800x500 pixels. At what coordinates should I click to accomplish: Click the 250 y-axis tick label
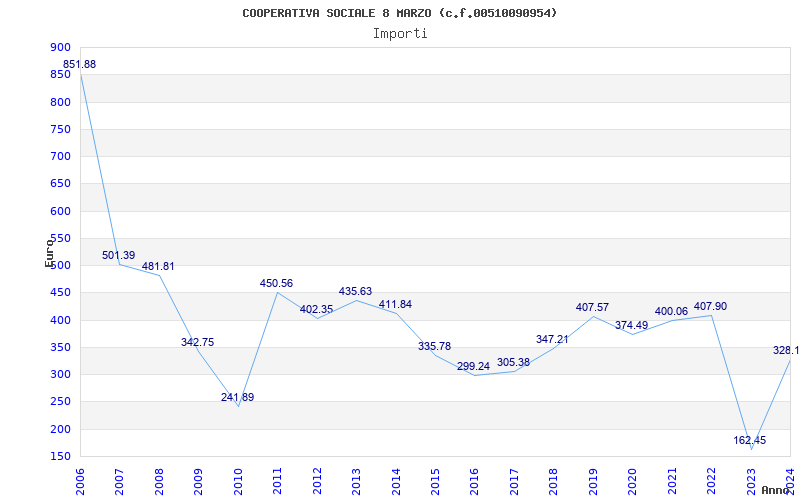60,402
